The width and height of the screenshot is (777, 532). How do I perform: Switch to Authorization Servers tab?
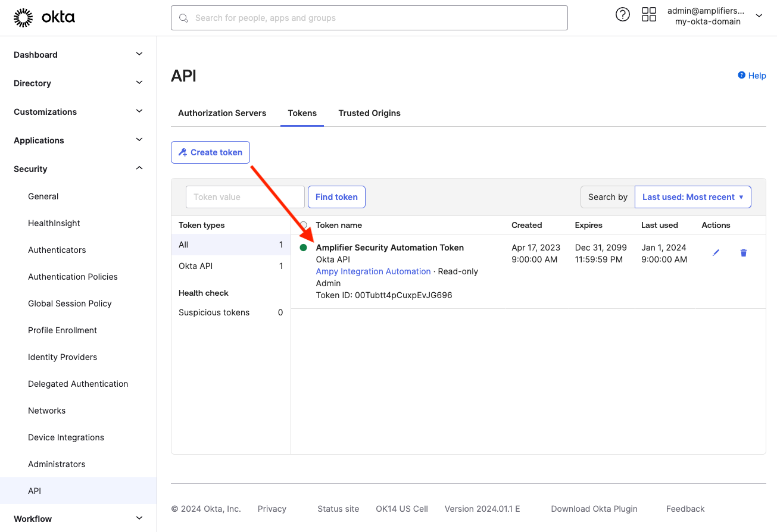tap(222, 113)
